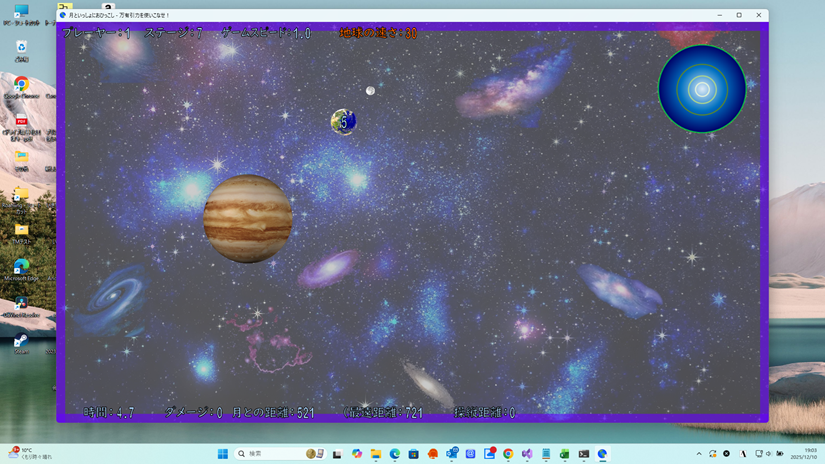Open the Recycle Bin on desktop
Screen dimensions: 825x464
pos(21,48)
